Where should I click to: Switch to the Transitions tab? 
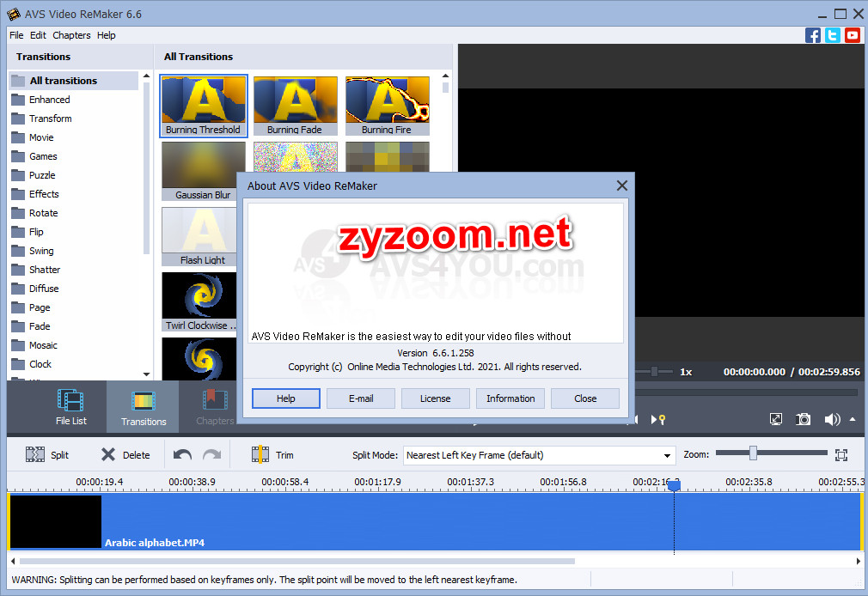[143, 407]
